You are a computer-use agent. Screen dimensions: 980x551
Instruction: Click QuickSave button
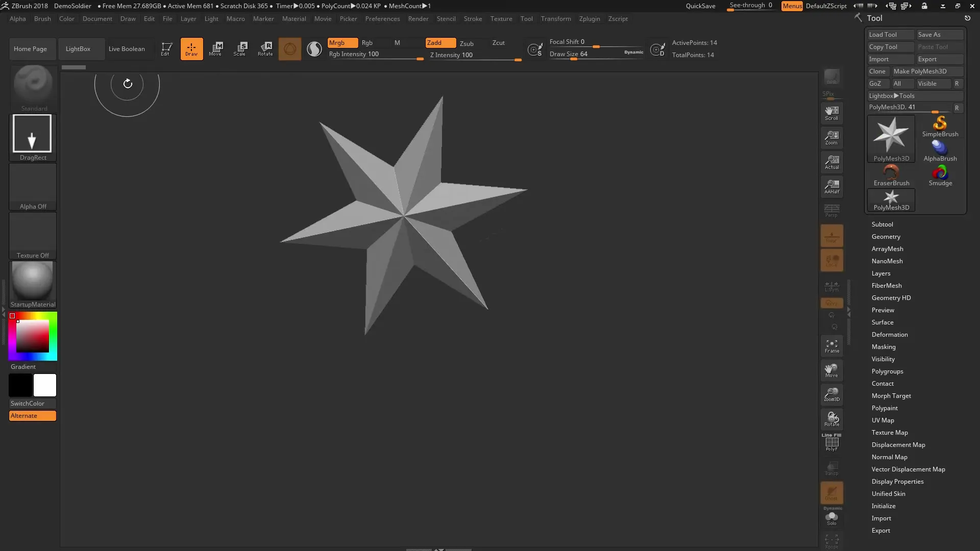point(700,6)
